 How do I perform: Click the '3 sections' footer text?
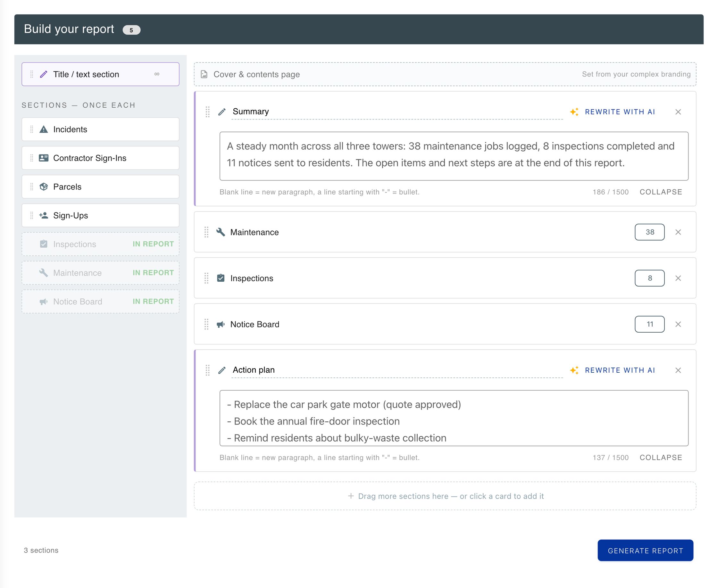41,551
